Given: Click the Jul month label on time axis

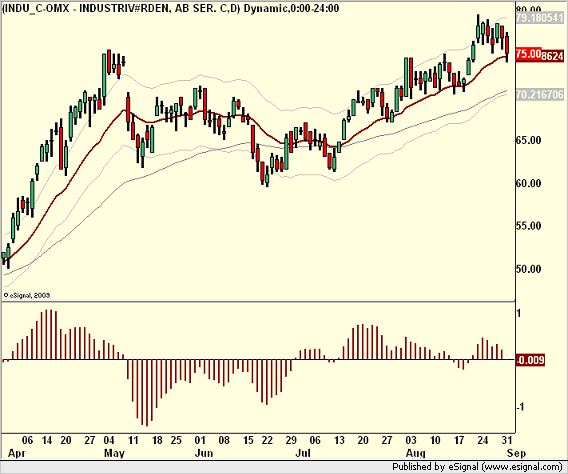Looking at the screenshot, I should (303, 453).
